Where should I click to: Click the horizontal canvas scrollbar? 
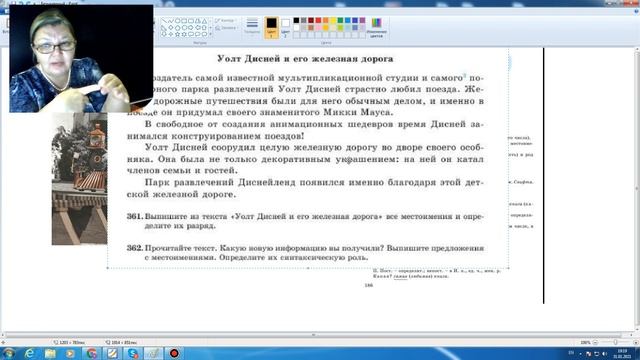[x=314, y=335]
